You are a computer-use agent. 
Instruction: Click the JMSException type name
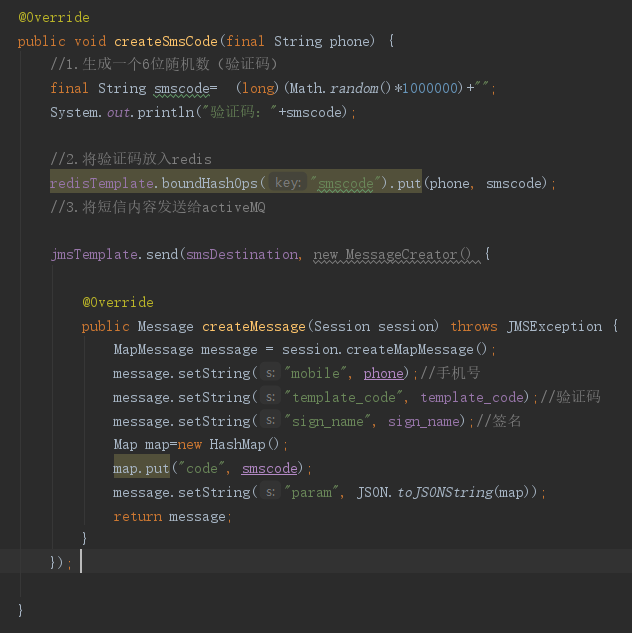555,326
